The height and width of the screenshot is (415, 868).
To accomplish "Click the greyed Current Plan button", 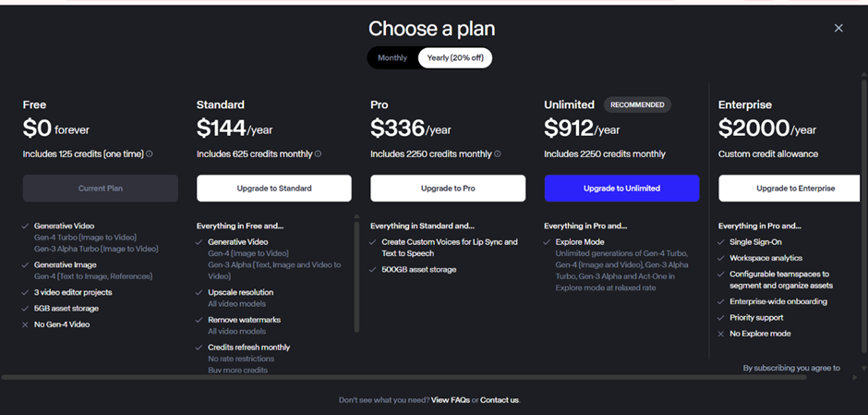I will click(x=100, y=189).
